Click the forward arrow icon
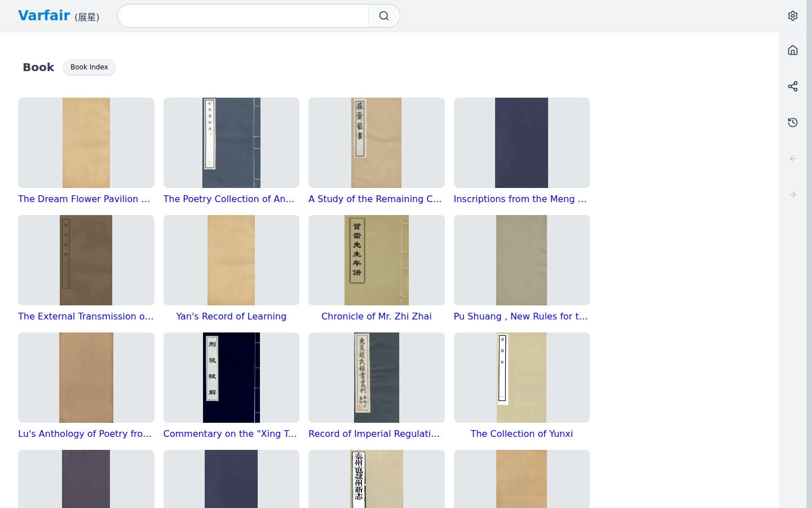 793,195
